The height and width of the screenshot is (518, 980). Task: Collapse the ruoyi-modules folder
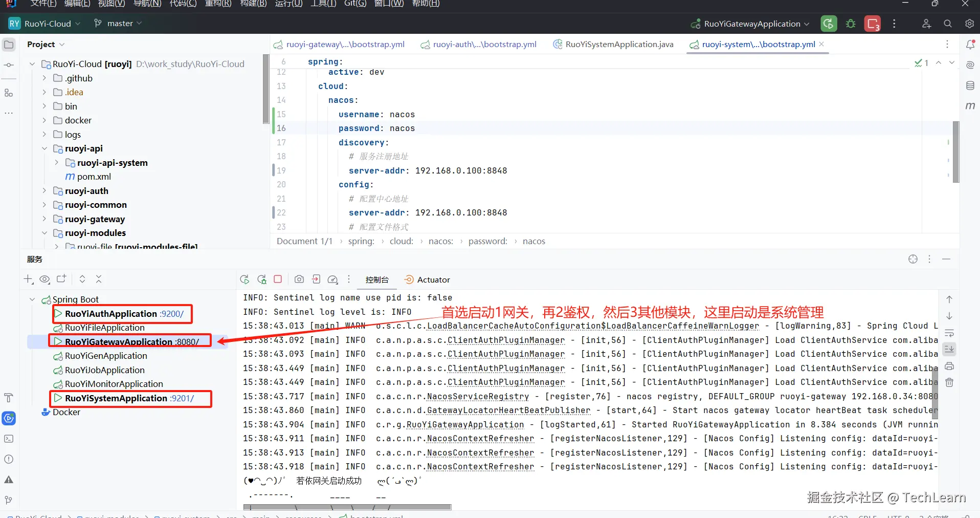[x=44, y=233]
